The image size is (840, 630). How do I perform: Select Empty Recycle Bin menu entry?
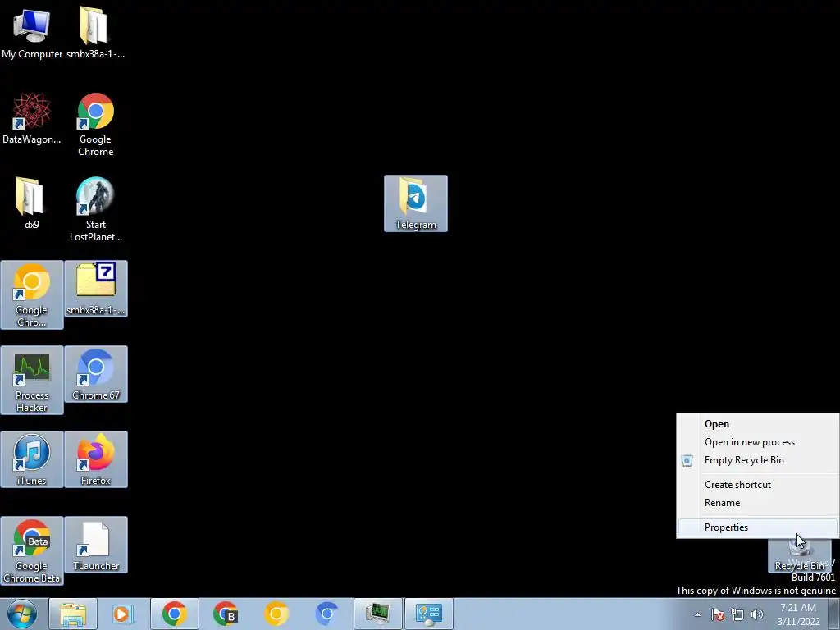[x=757, y=460]
